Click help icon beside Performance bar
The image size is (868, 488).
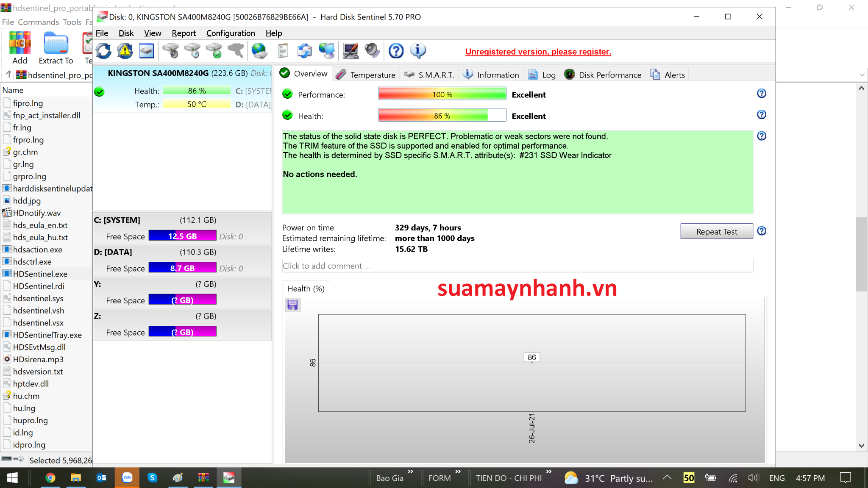pos(761,94)
